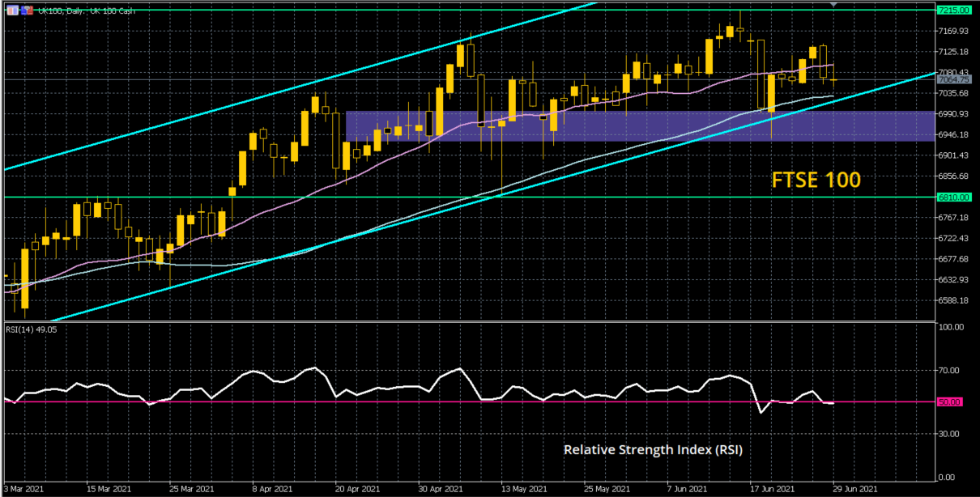Select the 7215.00 green price tag
The image size is (980, 497).
tap(953, 10)
